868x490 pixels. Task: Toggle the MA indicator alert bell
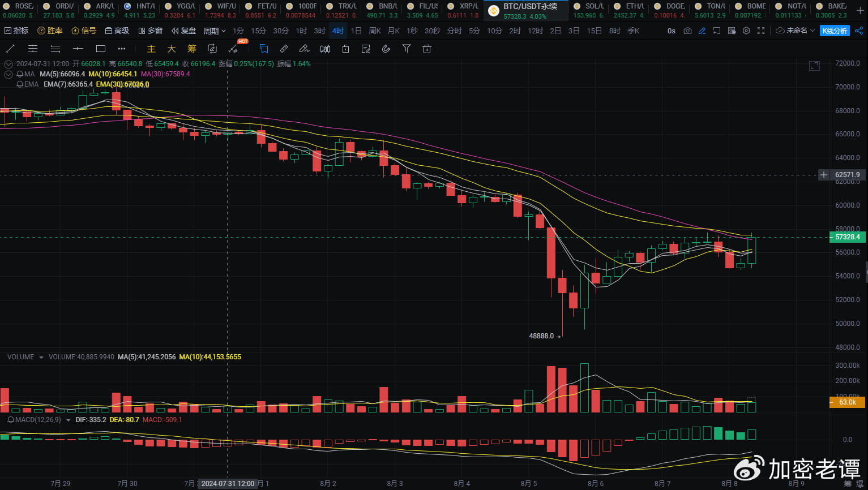(x=20, y=74)
